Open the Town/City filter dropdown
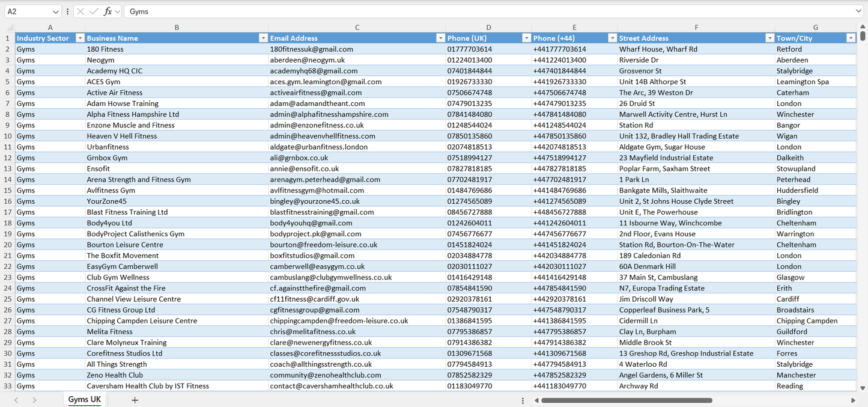 point(851,38)
